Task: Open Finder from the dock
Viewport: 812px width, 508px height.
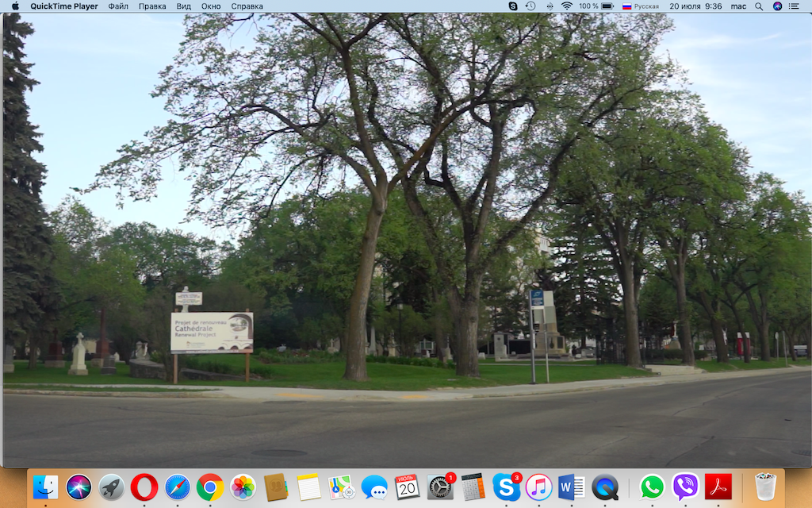Action: coord(45,487)
